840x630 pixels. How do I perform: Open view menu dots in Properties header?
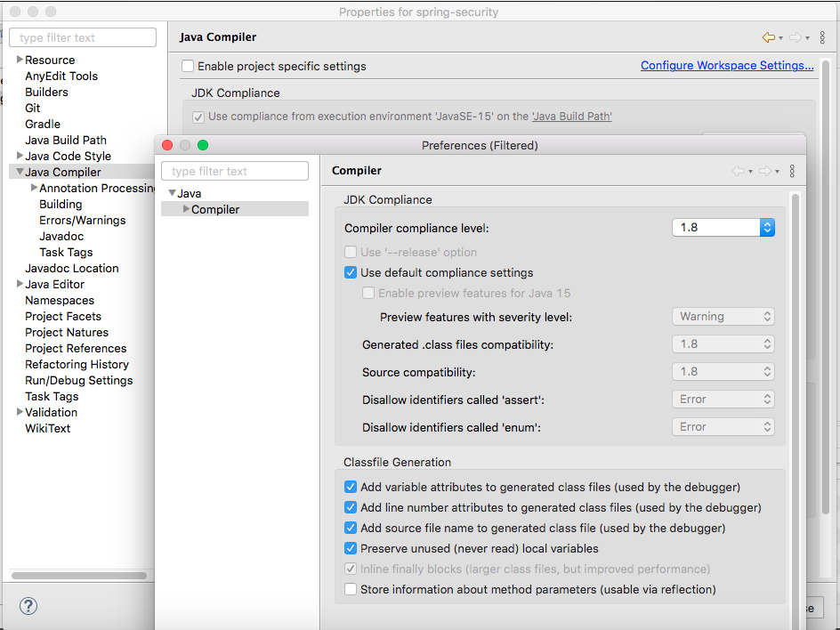[823, 37]
